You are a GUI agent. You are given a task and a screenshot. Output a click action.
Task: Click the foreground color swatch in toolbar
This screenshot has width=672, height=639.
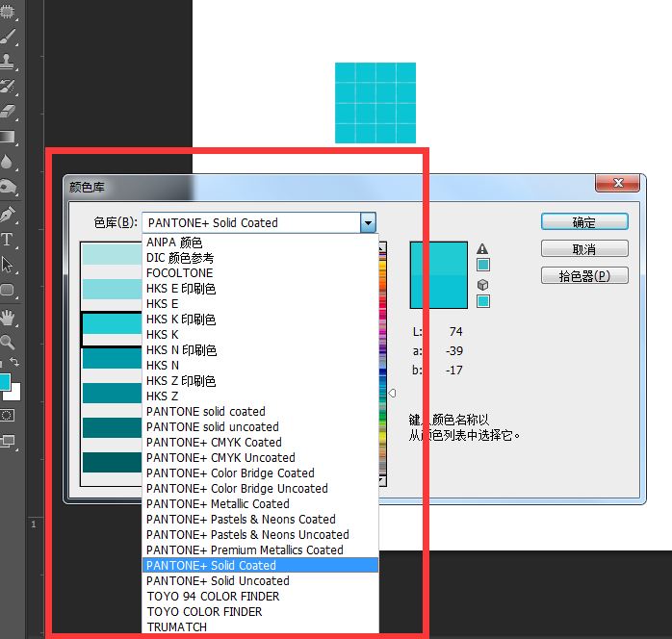click(5, 382)
